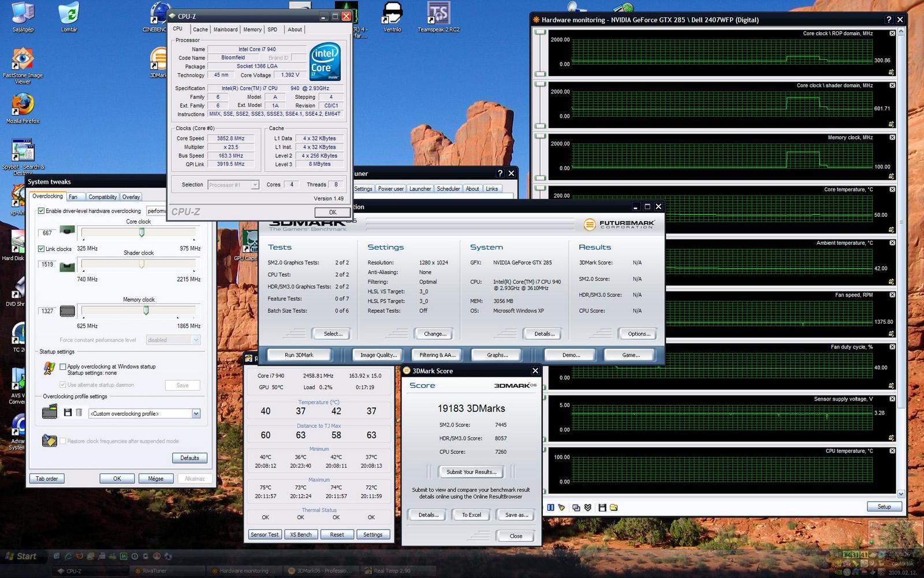
Task: Launch Mozilla Firefox from desktop
Action: 23,109
